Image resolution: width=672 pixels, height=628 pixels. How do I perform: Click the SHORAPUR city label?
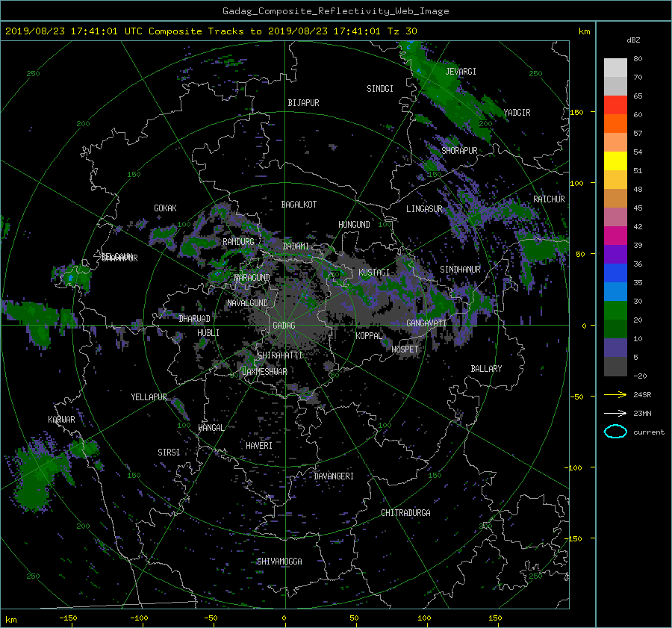pos(459,151)
